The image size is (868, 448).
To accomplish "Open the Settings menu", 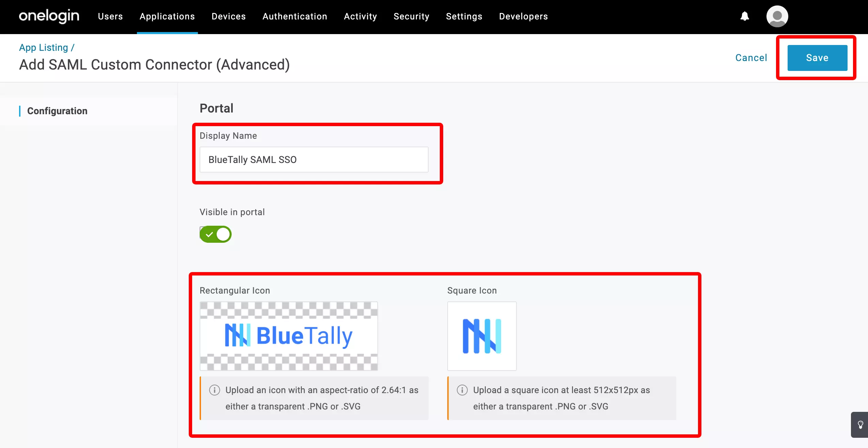I will (464, 16).
